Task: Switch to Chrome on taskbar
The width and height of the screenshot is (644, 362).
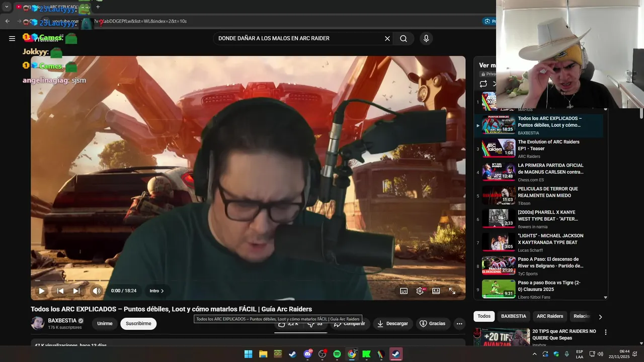Action: coord(352,354)
